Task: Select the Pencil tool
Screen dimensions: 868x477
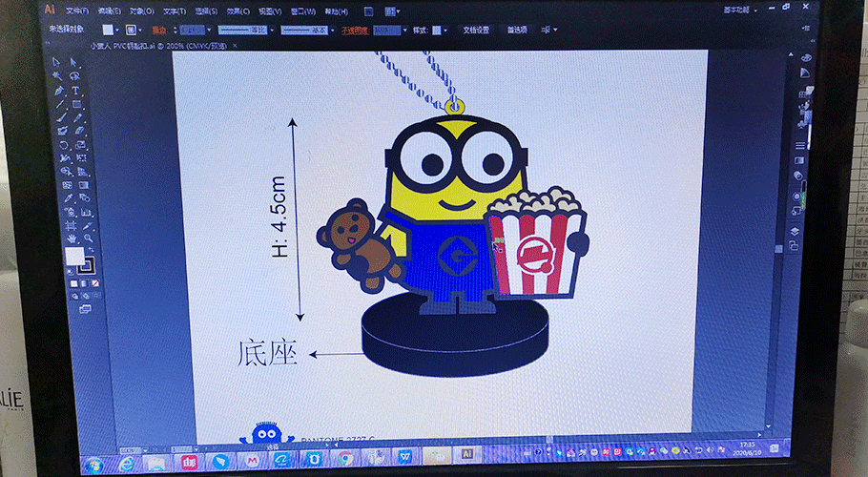Action: click(x=78, y=117)
